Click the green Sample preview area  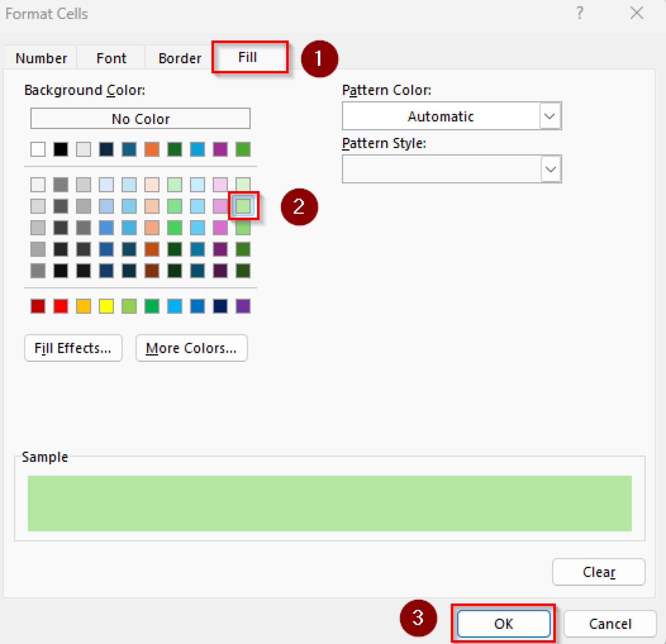(x=330, y=503)
